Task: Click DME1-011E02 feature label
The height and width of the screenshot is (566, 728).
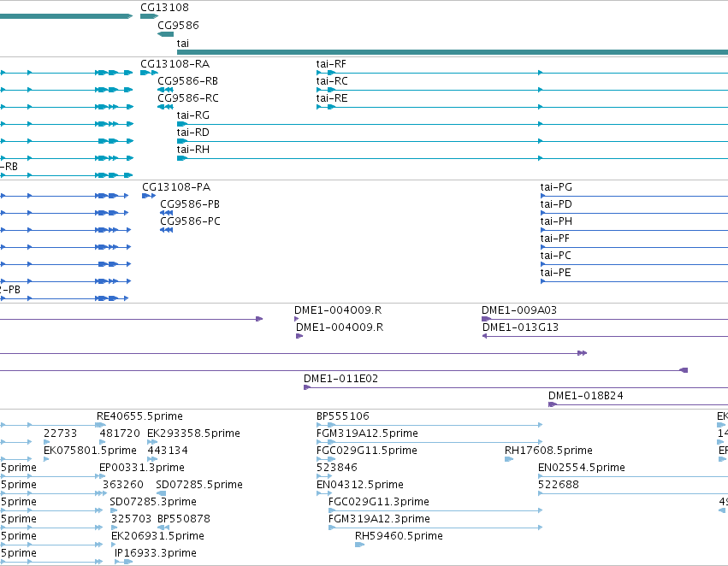Action: click(340, 379)
